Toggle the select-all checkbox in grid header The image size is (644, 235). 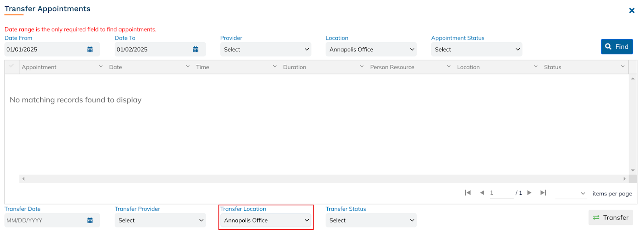[x=11, y=66]
